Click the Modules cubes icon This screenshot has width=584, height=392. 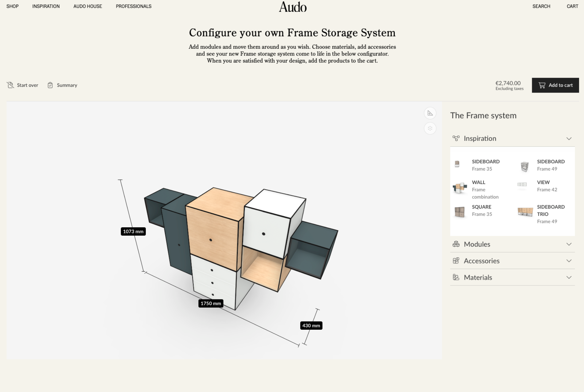[456, 244]
